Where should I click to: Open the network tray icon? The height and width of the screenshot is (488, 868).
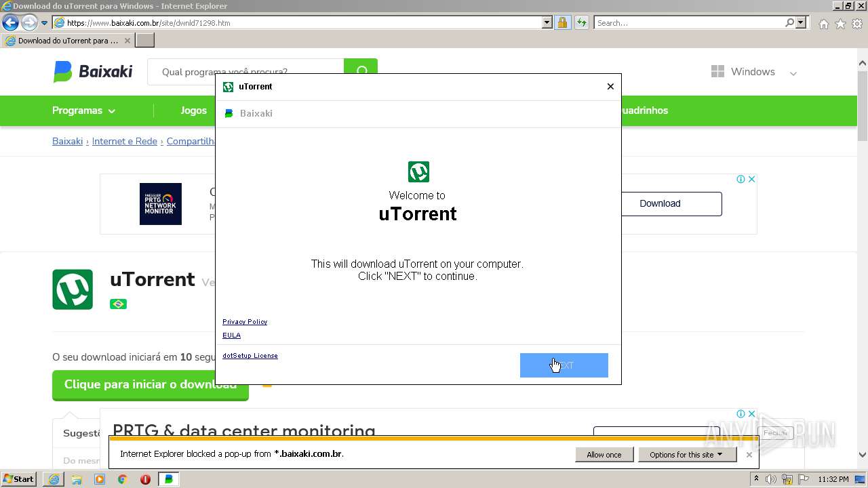point(787,479)
